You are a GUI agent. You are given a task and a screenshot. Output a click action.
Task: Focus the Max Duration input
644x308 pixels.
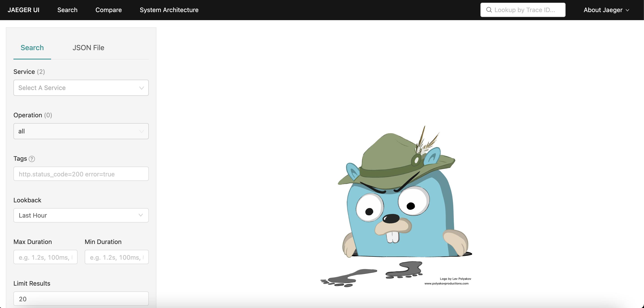45,257
